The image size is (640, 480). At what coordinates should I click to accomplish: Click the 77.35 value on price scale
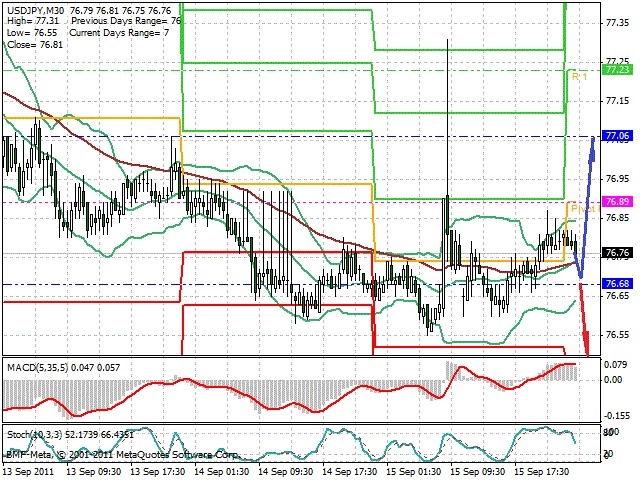click(616, 23)
